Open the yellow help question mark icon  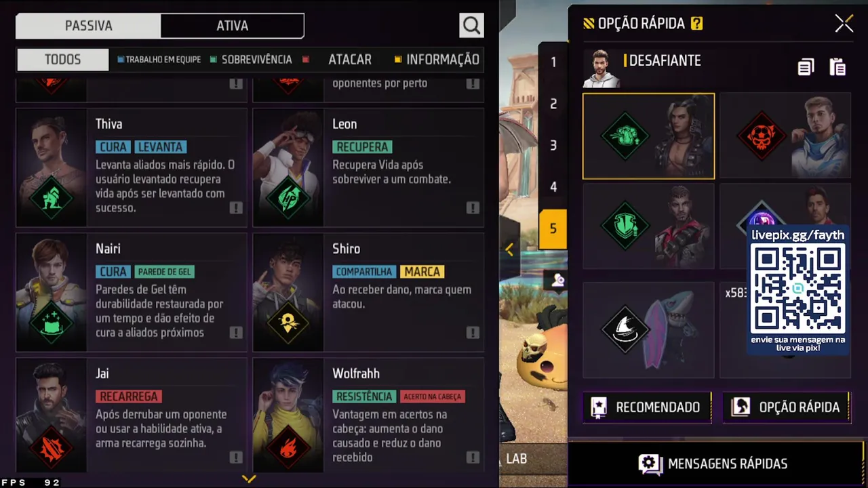click(696, 24)
